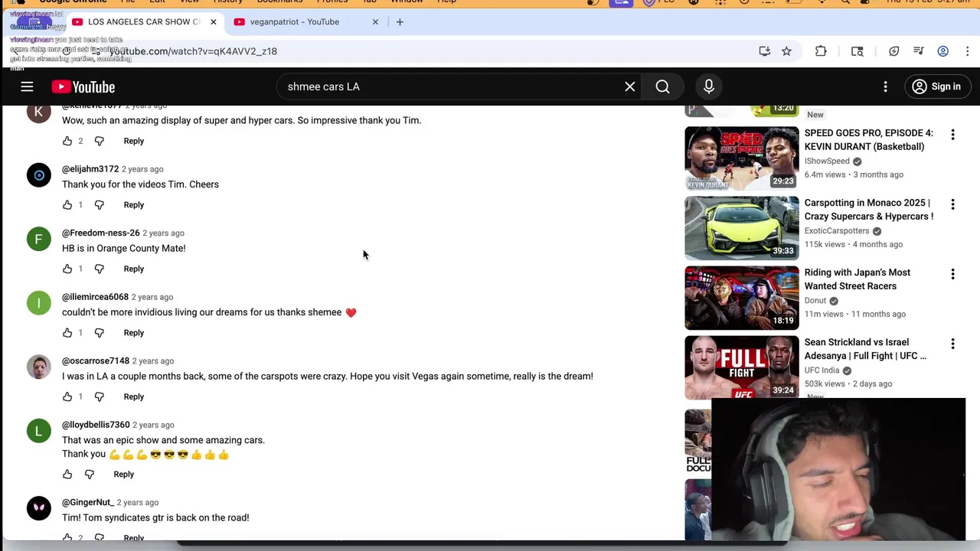Open the Carspotting in Monaco 2025 thumbnail
This screenshot has height=551, width=980.
[741, 228]
